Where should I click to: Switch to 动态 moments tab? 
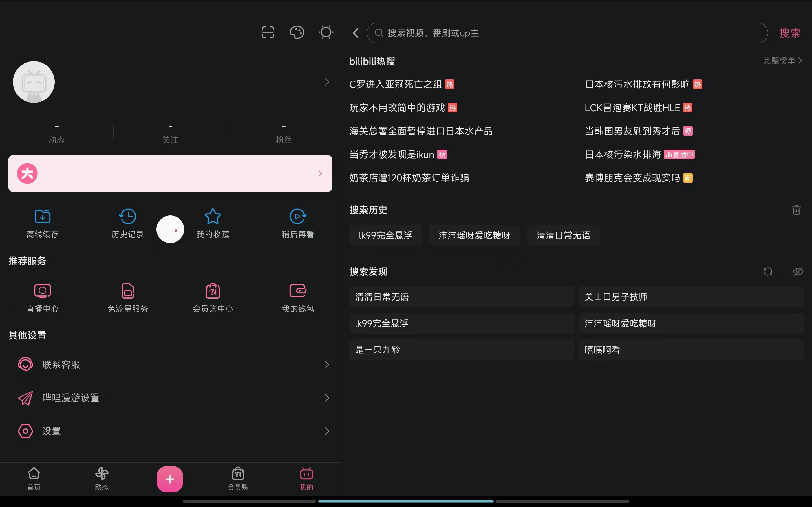coord(102,477)
